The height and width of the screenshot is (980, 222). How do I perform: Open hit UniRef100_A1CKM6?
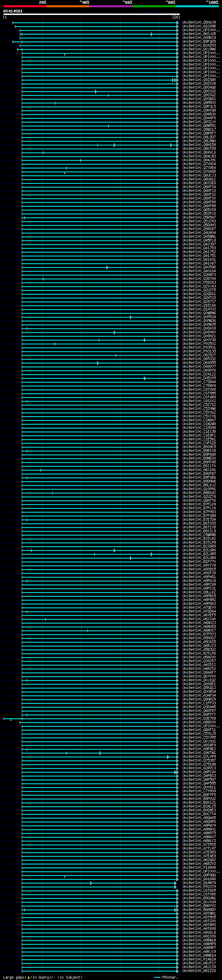coord(199,26)
